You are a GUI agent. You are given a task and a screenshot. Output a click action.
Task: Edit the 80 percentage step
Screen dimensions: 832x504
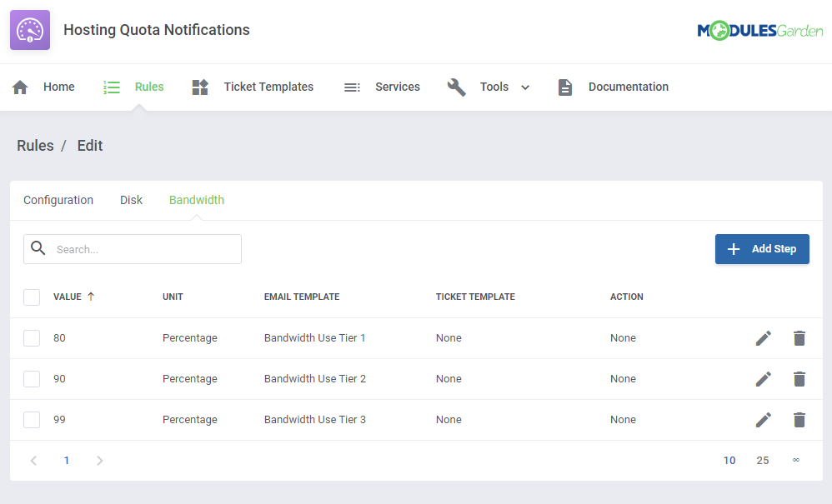click(x=763, y=338)
